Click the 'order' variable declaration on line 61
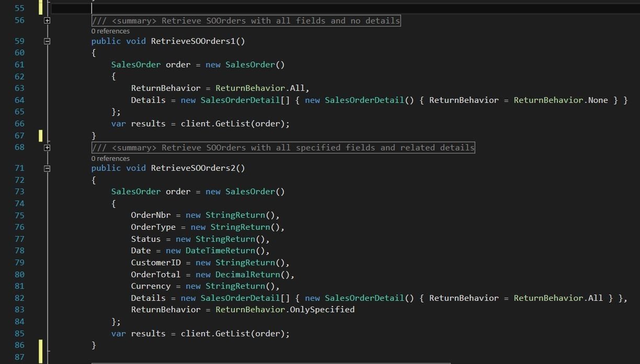The image size is (640, 364). pos(178,64)
